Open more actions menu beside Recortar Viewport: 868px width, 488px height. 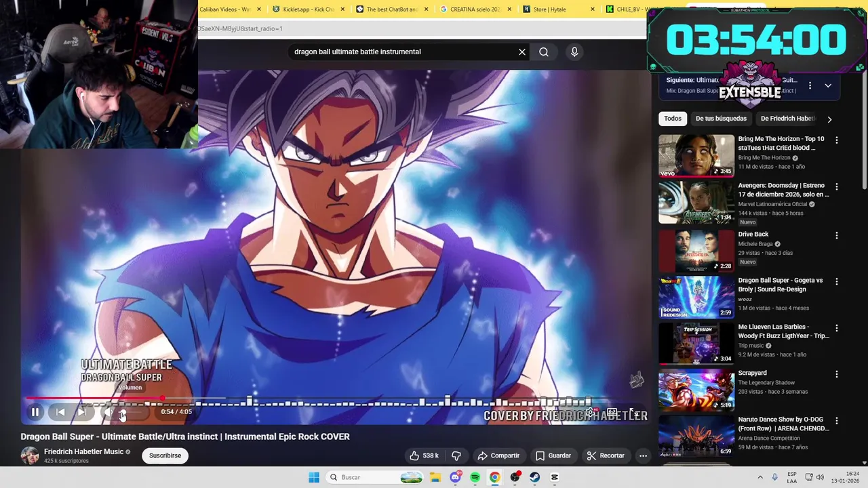[643, 455]
